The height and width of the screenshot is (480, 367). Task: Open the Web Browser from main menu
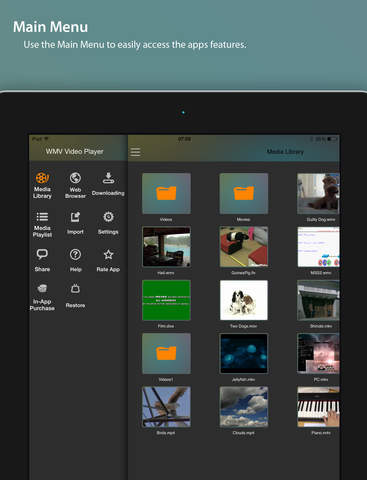(x=75, y=185)
